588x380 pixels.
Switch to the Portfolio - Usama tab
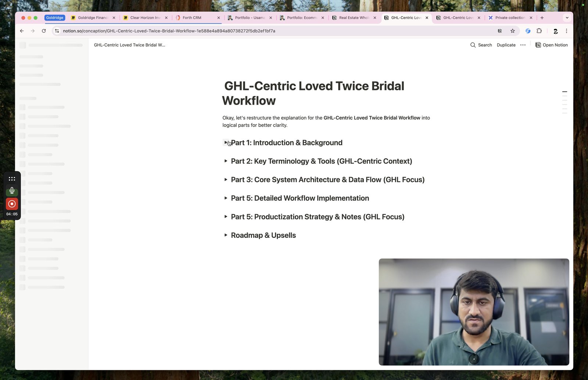pyautogui.click(x=250, y=18)
